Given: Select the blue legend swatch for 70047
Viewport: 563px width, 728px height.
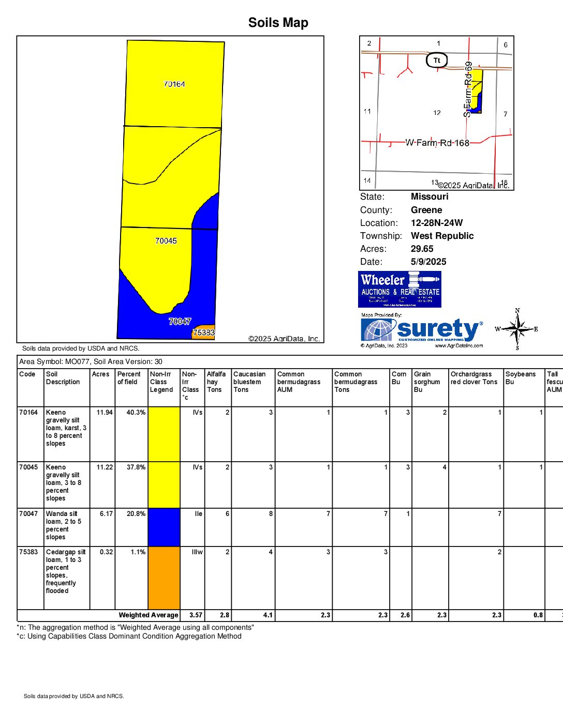Looking at the screenshot, I should pos(164,527).
